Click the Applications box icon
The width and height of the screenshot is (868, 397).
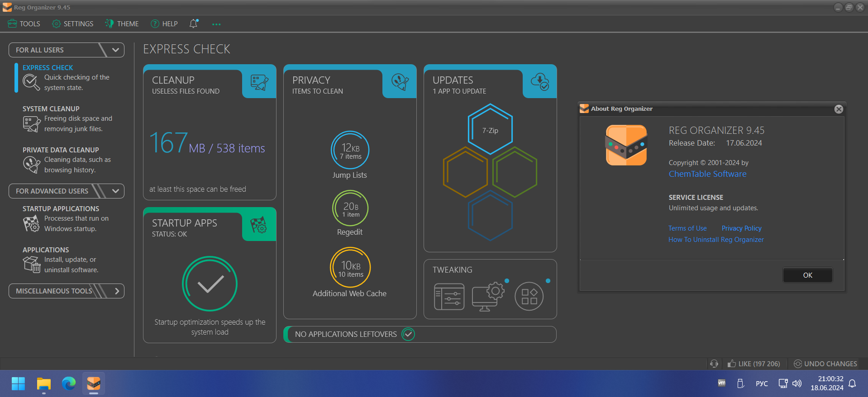pyautogui.click(x=32, y=265)
